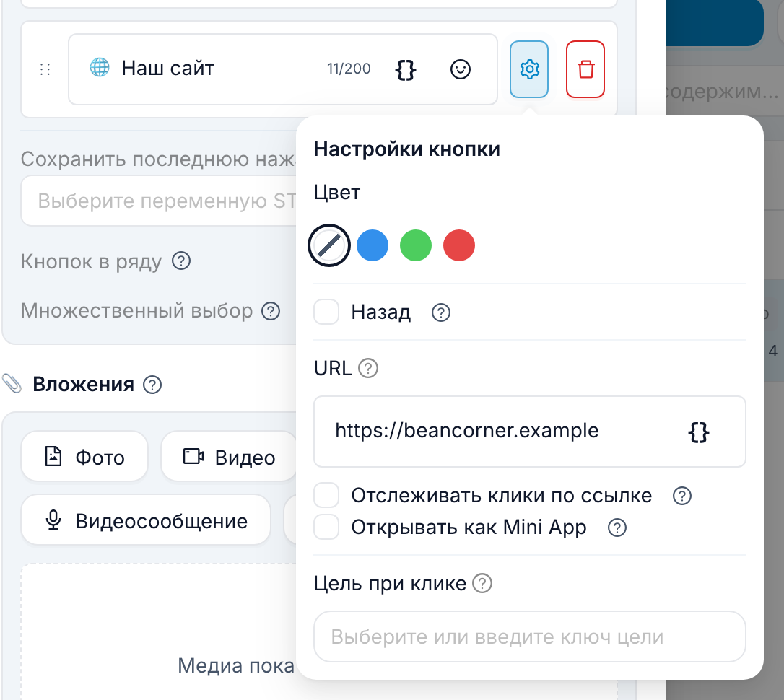
Task: Click the Настройки кнопки heading
Action: [406, 149]
